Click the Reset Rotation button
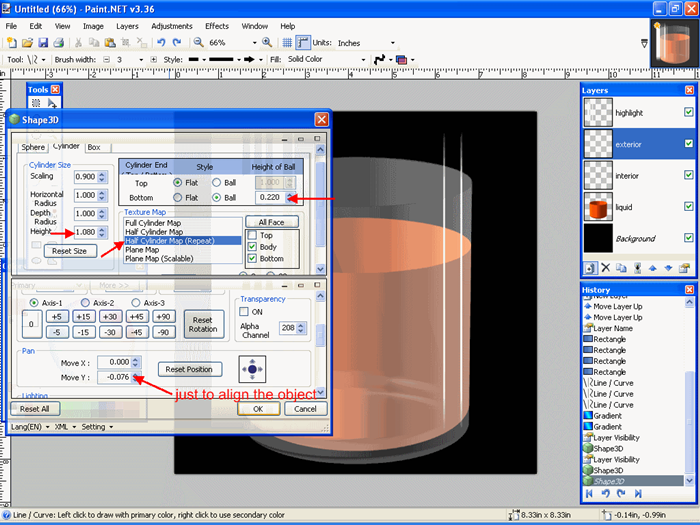Image resolution: width=700 pixels, height=525 pixels. 203,325
